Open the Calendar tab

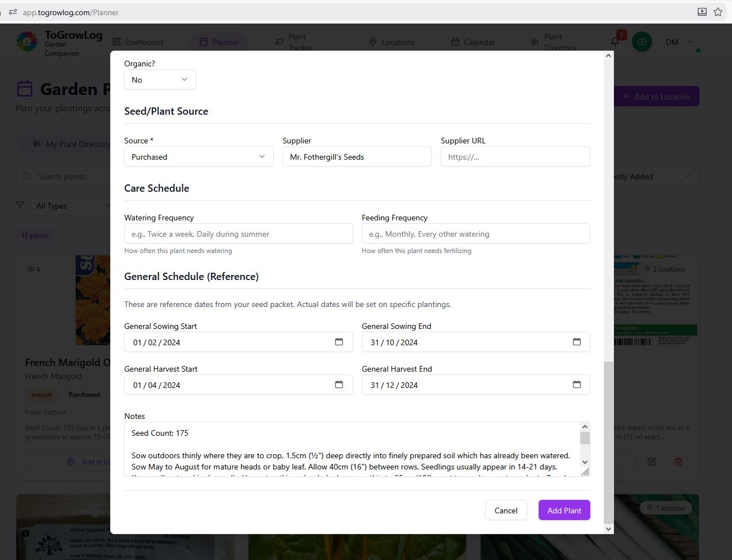[473, 42]
